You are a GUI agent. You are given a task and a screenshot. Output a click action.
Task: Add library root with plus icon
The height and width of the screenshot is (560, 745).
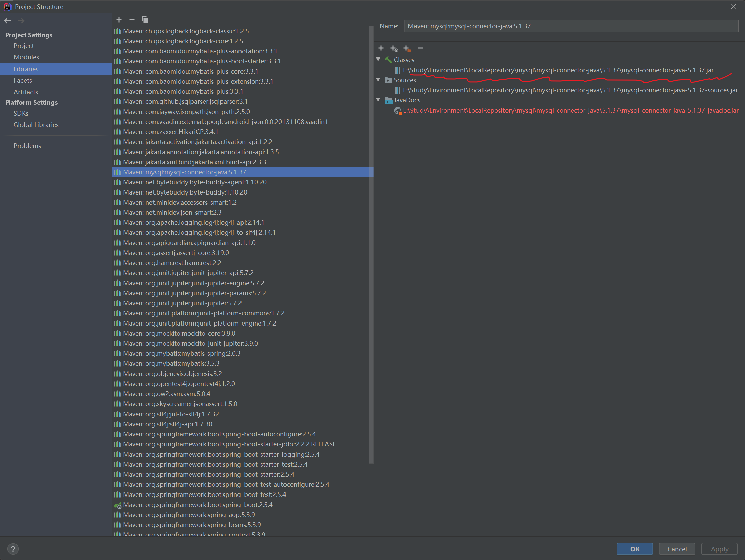pyautogui.click(x=381, y=48)
